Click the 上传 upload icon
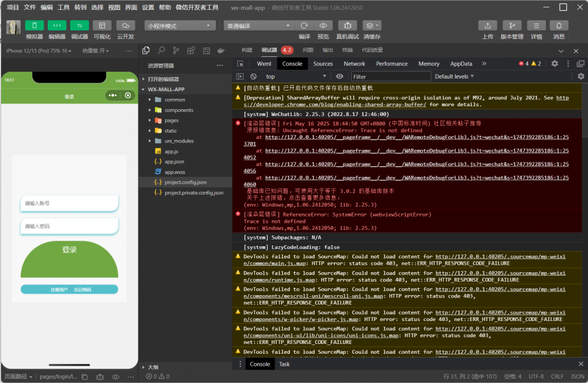588x383 pixels. tap(487, 26)
